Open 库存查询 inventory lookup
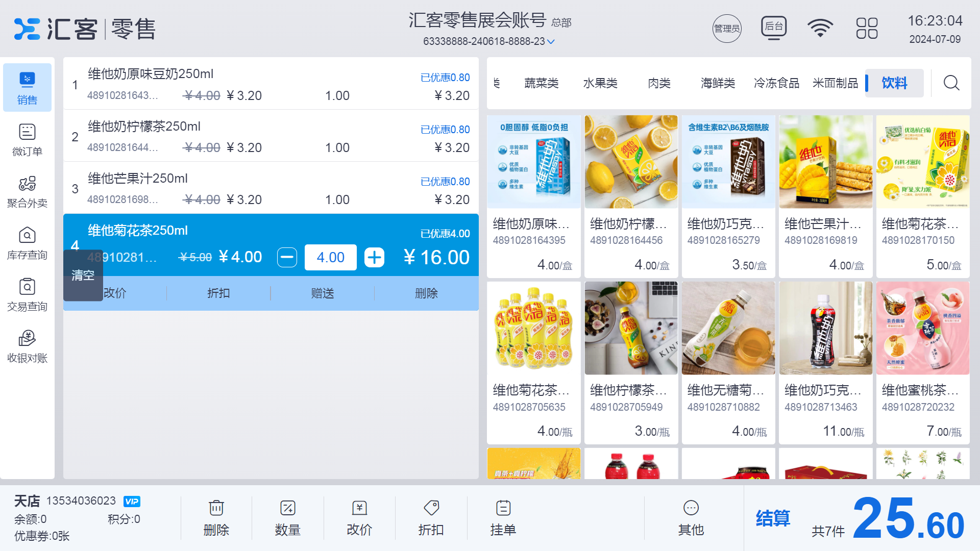The width and height of the screenshot is (980, 551). [27, 243]
